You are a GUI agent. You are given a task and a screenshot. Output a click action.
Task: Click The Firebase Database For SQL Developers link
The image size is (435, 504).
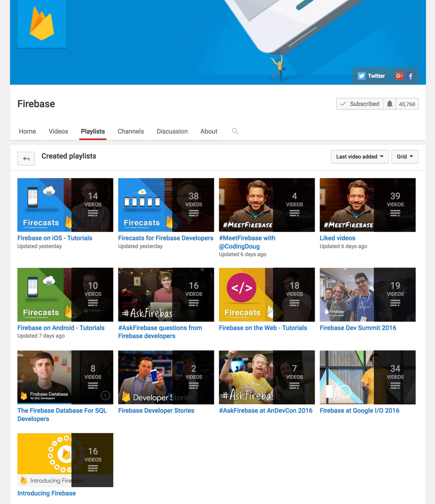[62, 415]
